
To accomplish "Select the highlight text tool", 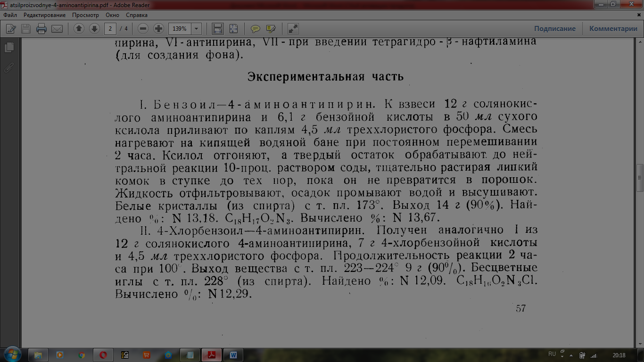I will 271,29.
